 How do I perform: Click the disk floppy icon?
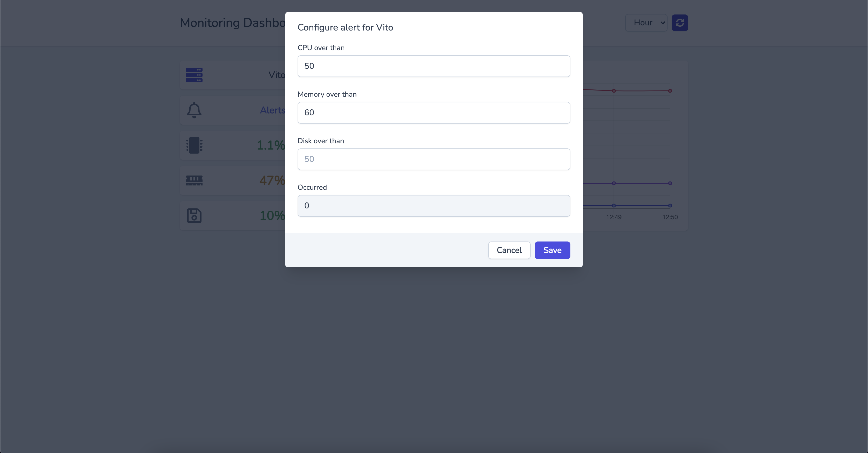[x=194, y=216]
